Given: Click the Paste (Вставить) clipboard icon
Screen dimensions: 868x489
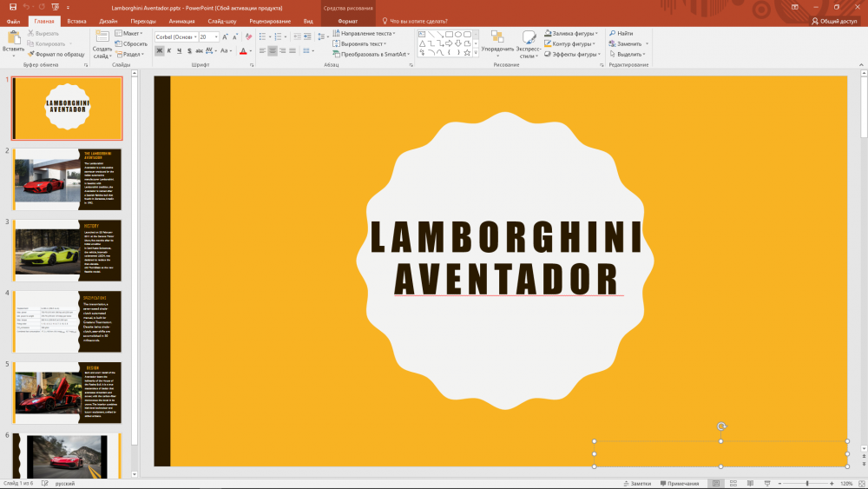Looking at the screenshot, I should (13, 38).
